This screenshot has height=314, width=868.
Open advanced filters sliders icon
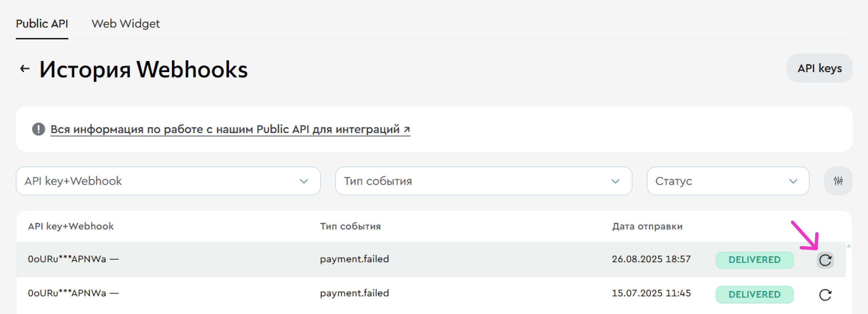[838, 181]
